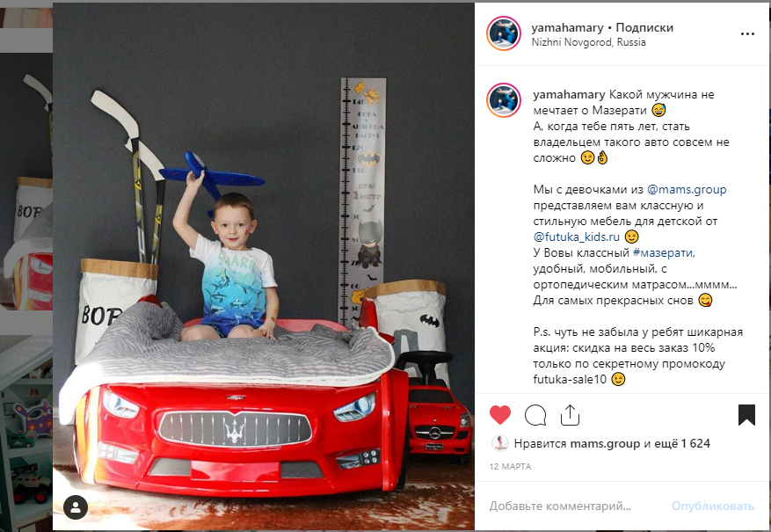Open yamahamary username in header
Image resolution: width=771 pixels, height=532 pixels.
point(567,27)
